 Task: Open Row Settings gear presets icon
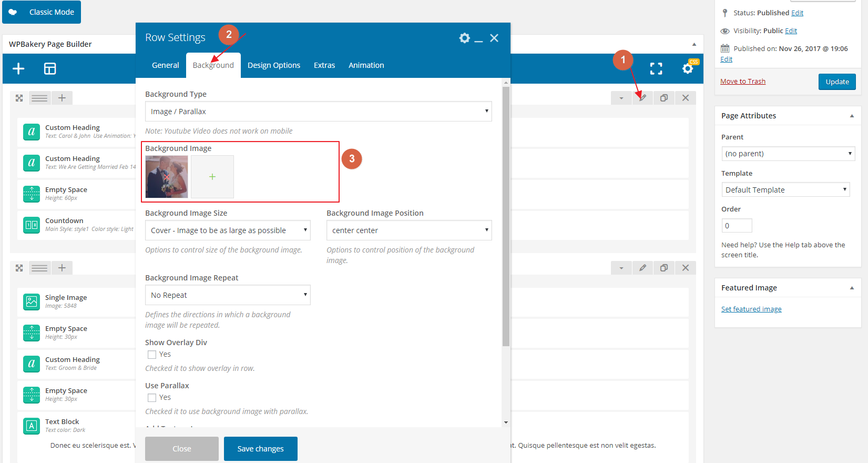(x=464, y=38)
